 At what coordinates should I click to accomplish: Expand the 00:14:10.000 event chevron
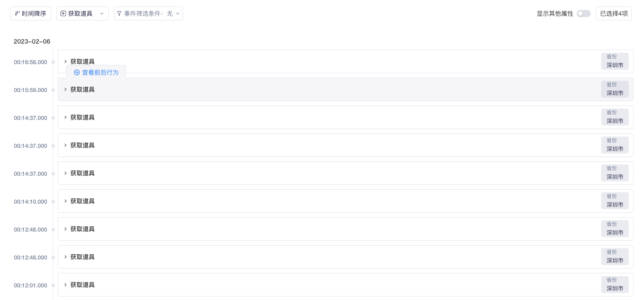tap(65, 201)
